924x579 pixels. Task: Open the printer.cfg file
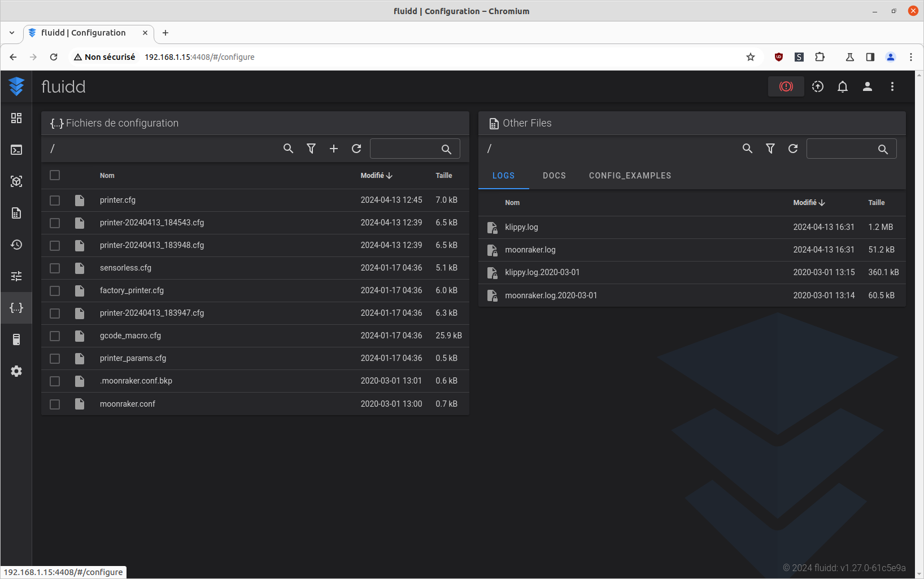pyautogui.click(x=117, y=201)
